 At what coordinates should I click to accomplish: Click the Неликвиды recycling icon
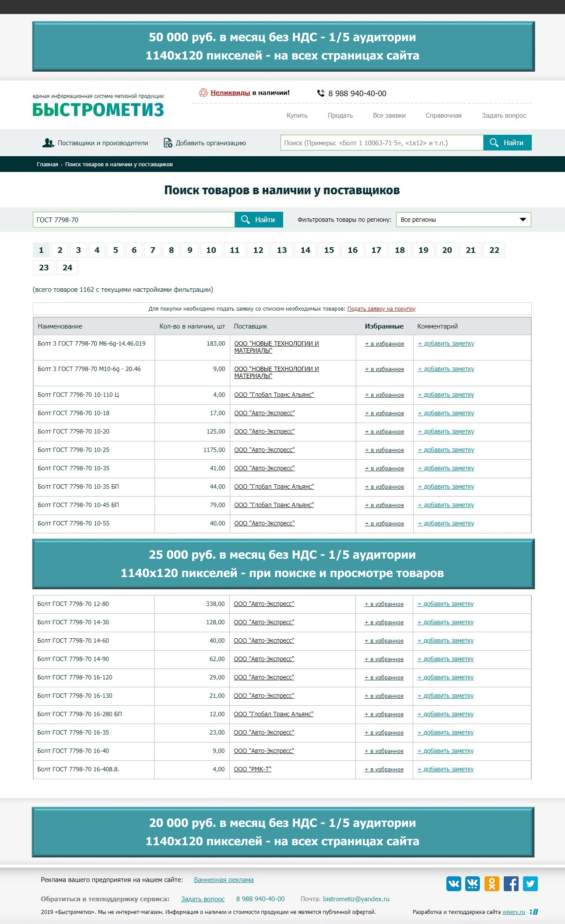(203, 92)
